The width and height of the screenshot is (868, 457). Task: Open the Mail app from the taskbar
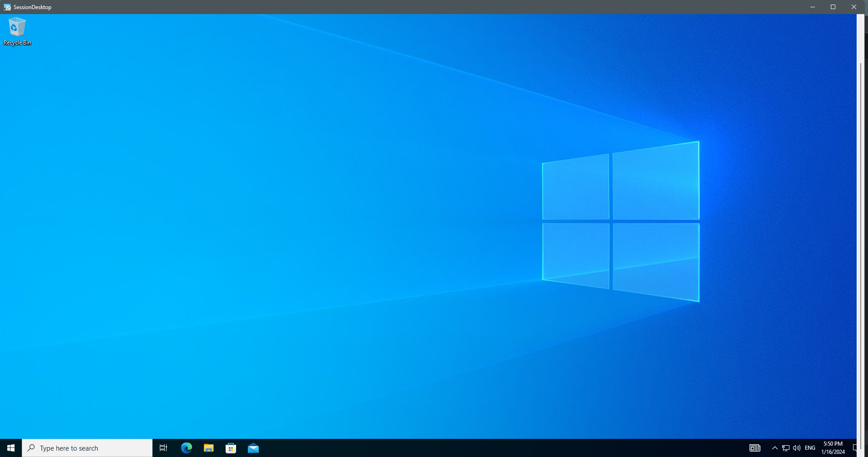click(253, 448)
